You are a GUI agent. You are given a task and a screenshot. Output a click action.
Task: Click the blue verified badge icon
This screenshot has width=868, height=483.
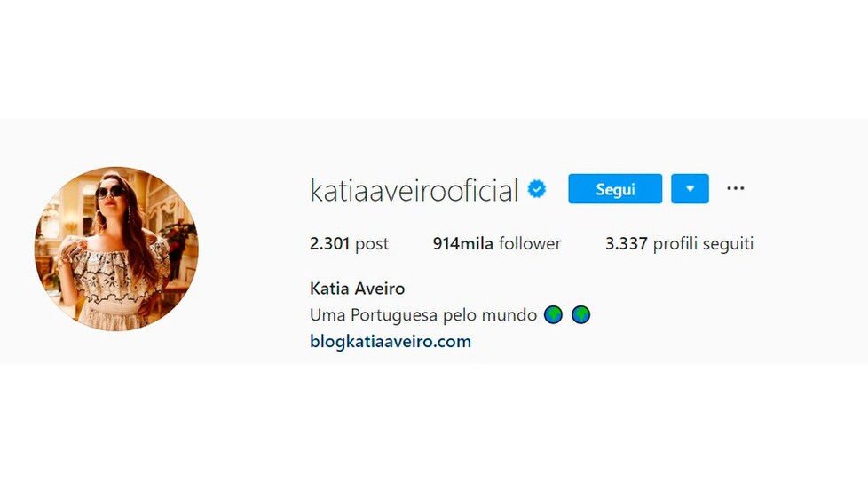(536, 189)
